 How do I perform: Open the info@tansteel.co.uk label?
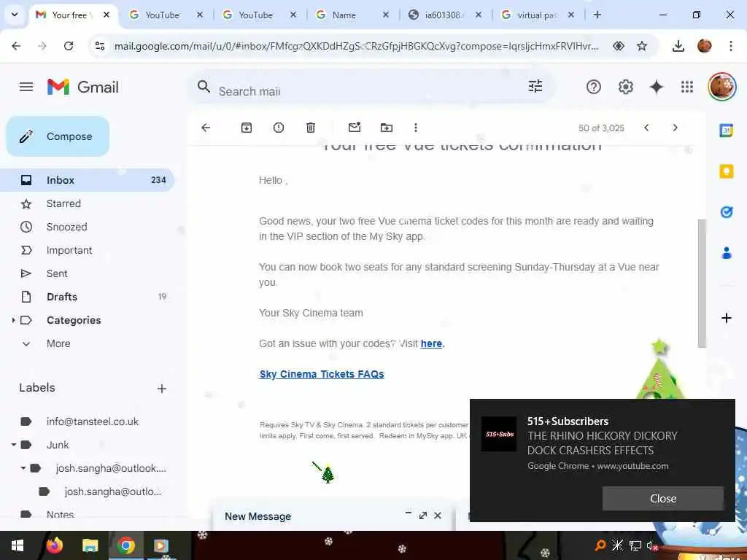[93, 421]
